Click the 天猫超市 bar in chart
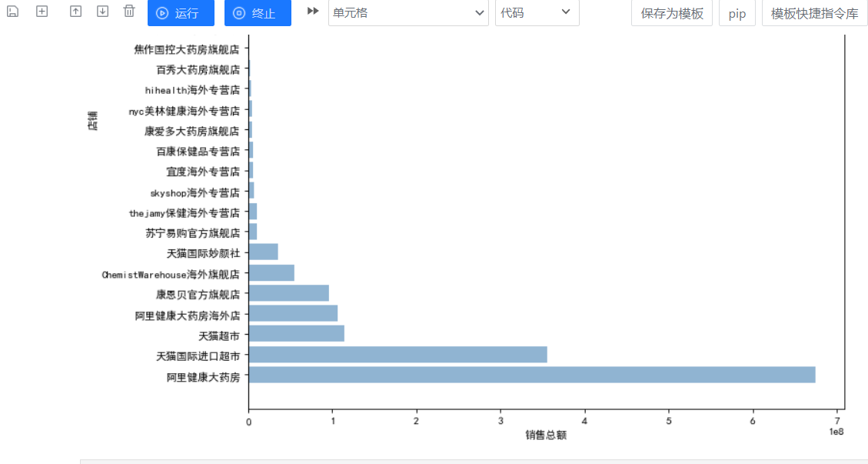This screenshot has height=464, width=868. pos(297,334)
